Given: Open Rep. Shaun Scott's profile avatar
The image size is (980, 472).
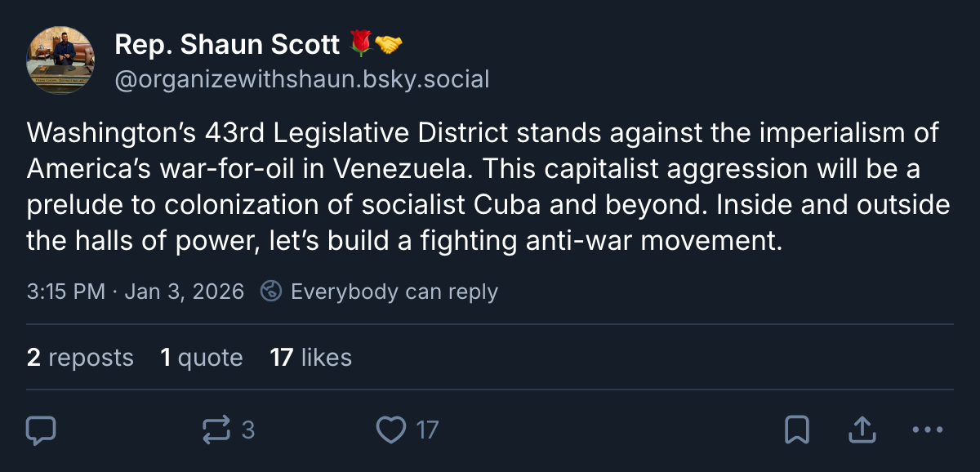Looking at the screenshot, I should tap(61, 60).
